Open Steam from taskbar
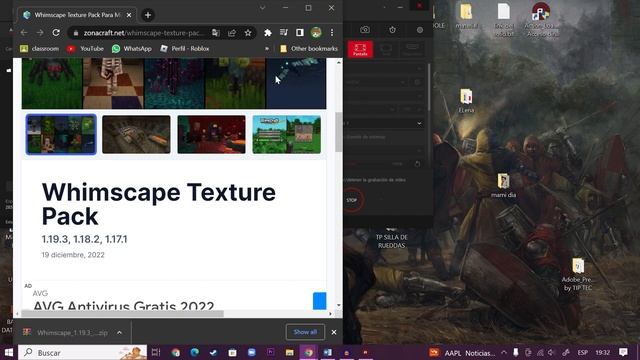640x360 pixels. [x=213, y=352]
